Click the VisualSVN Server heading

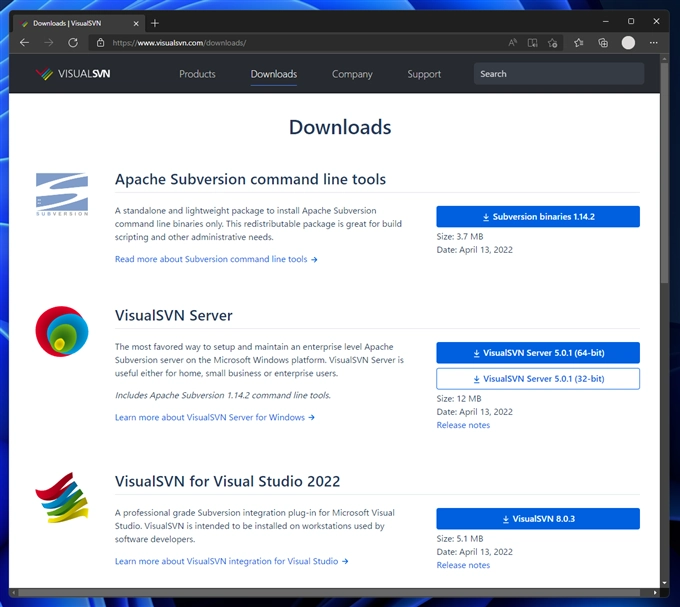tap(173, 315)
